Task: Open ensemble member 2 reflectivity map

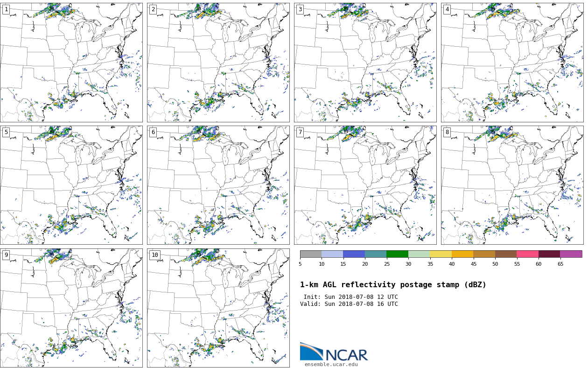Action: (x=218, y=63)
